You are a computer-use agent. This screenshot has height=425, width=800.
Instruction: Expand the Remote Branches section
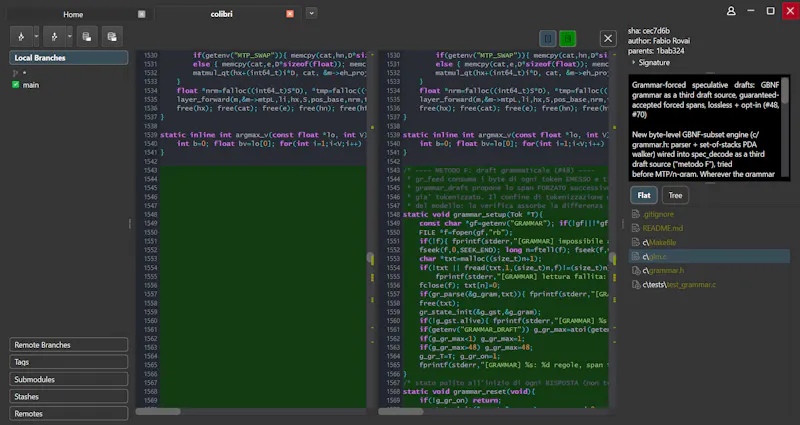tap(68, 345)
